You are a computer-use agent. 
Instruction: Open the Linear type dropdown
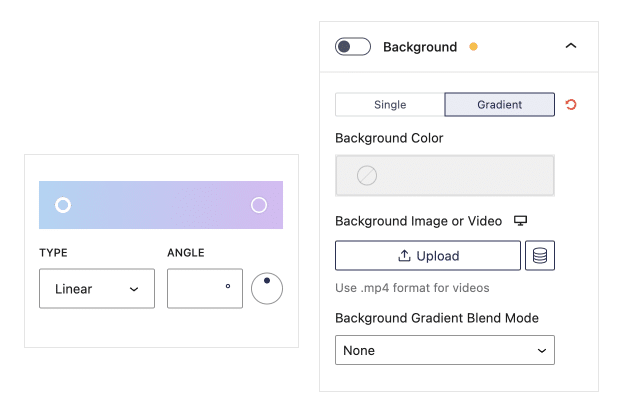(x=97, y=289)
